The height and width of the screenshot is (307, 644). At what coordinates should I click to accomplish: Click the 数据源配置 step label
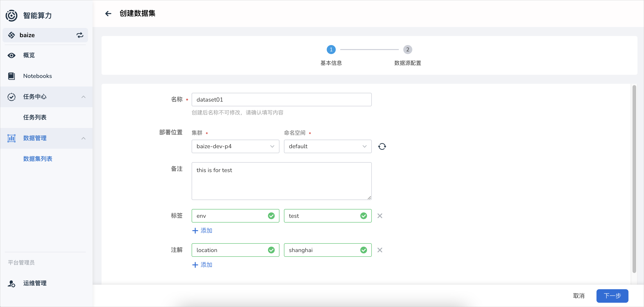(408, 63)
